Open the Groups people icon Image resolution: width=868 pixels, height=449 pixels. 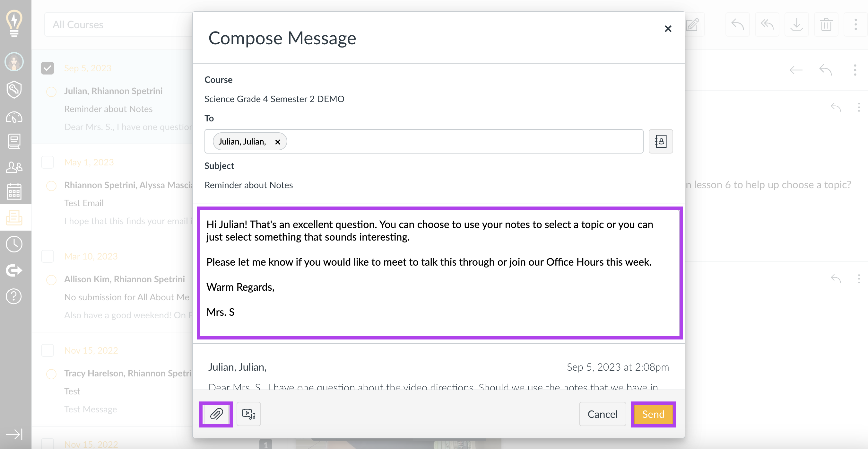[x=14, y=167]
